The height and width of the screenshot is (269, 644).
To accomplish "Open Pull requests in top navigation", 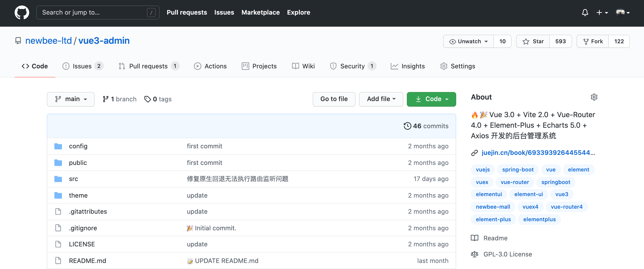I will [187, 12].
